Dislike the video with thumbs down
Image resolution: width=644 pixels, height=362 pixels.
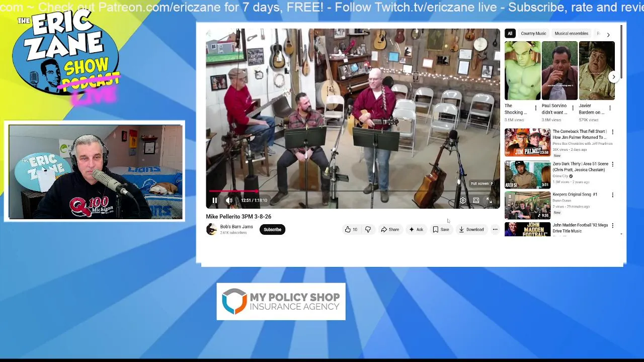click(368, 229)
